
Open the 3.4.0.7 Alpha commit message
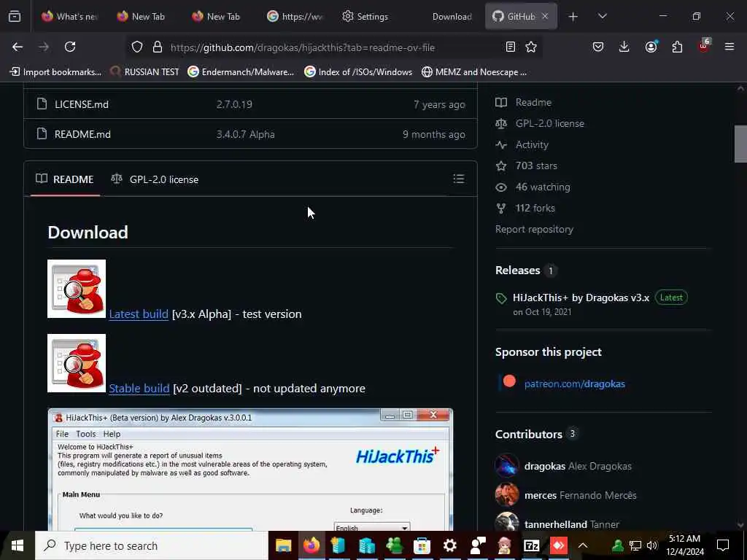[245, 134]
